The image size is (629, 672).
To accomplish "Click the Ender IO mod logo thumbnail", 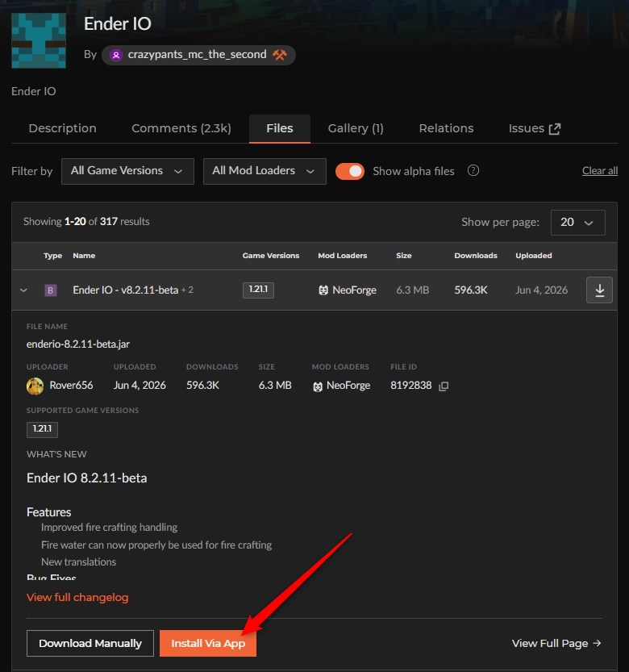I will coord(39,40).
